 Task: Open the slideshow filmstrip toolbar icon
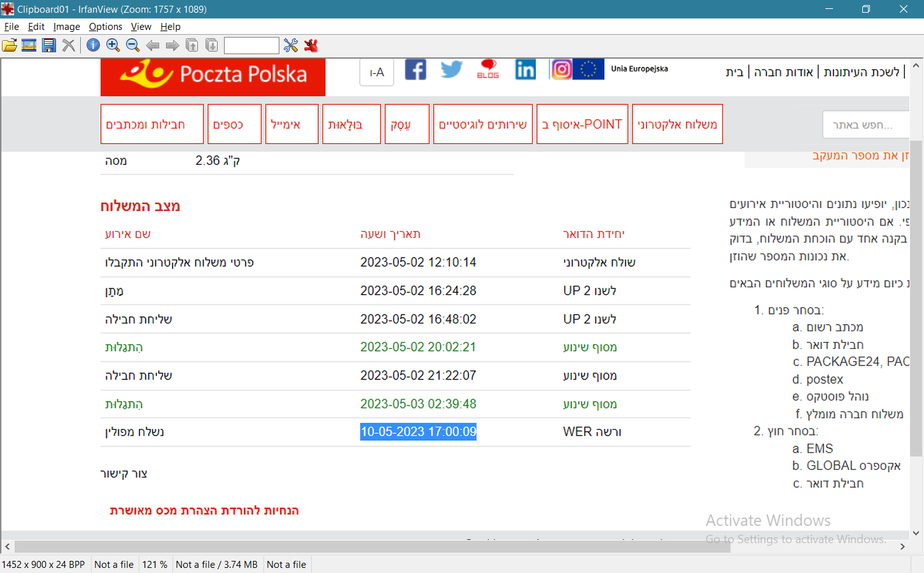tap(29, 45)
